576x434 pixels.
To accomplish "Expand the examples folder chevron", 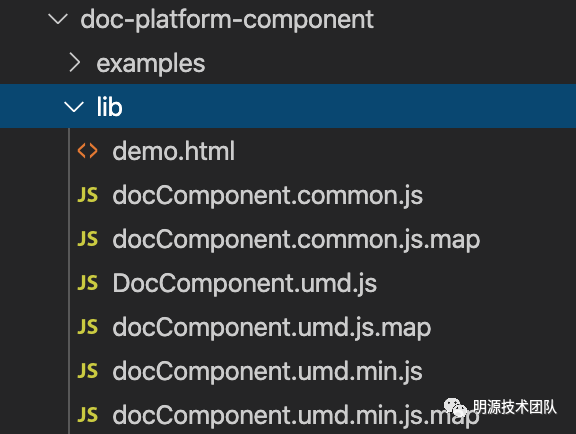I will click(x=75, y=63).
